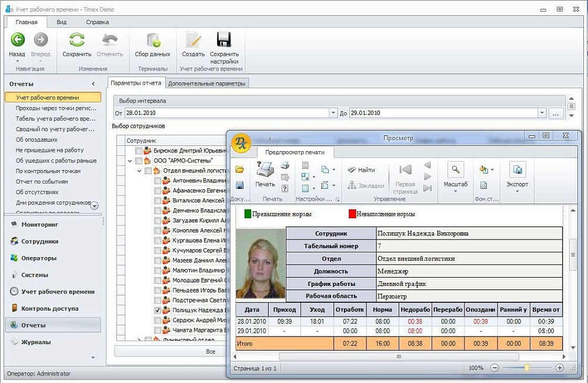Select the Об опоздавших report
The height and width of the screenshot is (383, 588).
(36, 140)
